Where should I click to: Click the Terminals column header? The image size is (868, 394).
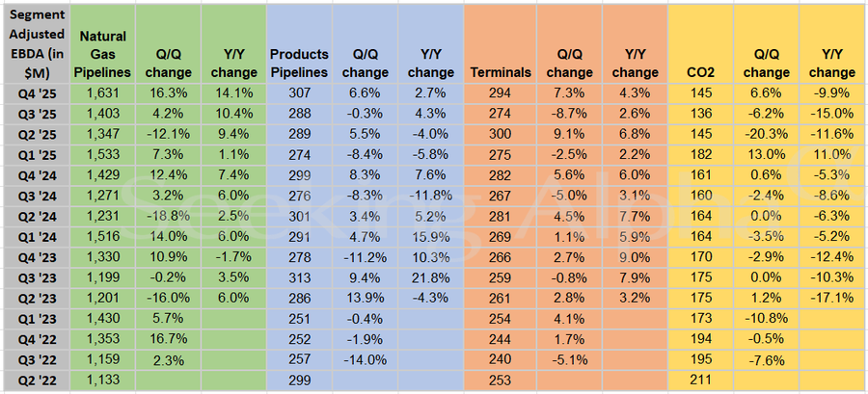[x=499, y=71]
